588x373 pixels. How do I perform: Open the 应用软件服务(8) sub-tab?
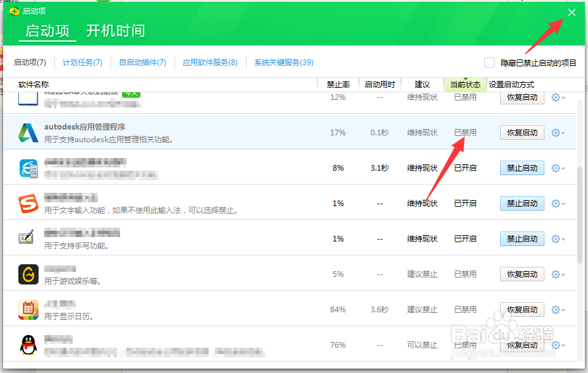point(210,62)
